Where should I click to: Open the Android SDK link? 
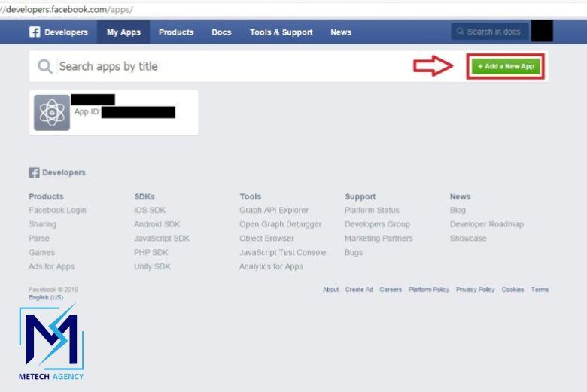[x=157, y=224]
